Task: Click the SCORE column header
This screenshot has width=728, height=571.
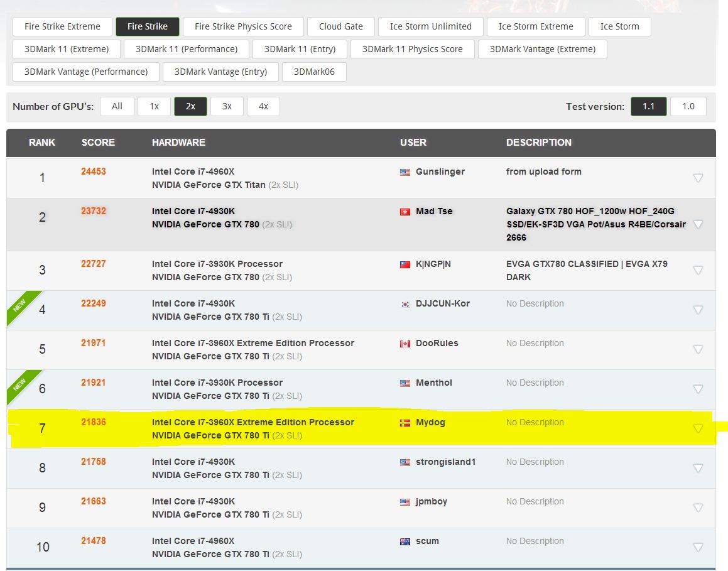Action: (98, 143)
